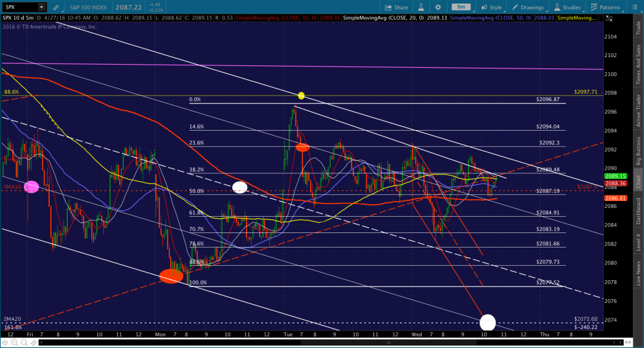Click the 'Wed' date label on time axis
The image size is (644, 348).
click(x=417, y=334)
